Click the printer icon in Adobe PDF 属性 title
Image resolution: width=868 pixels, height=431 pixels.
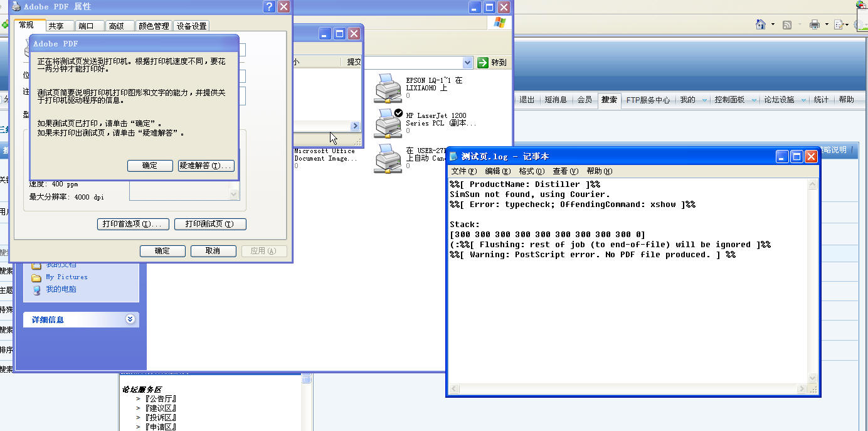16,6
